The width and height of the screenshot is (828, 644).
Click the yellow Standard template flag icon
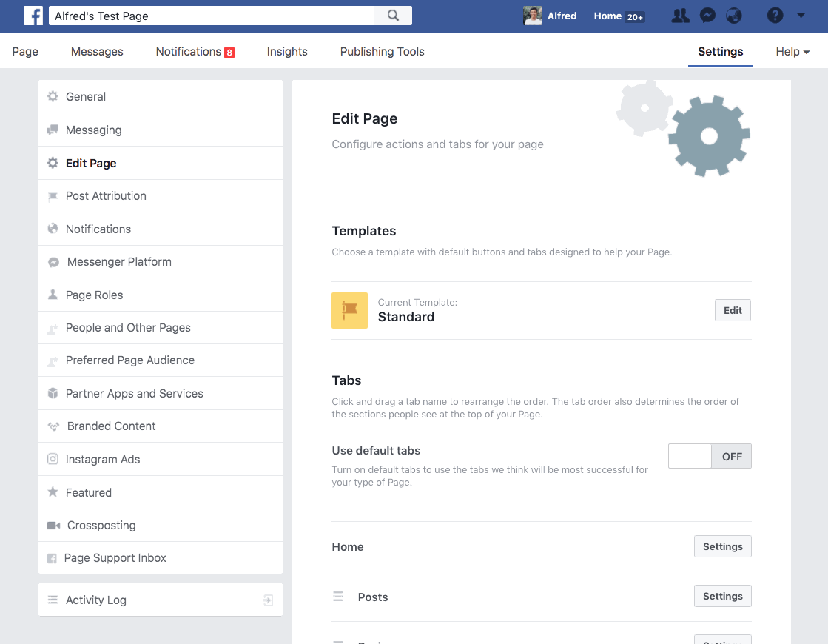[x=349, y=311]
